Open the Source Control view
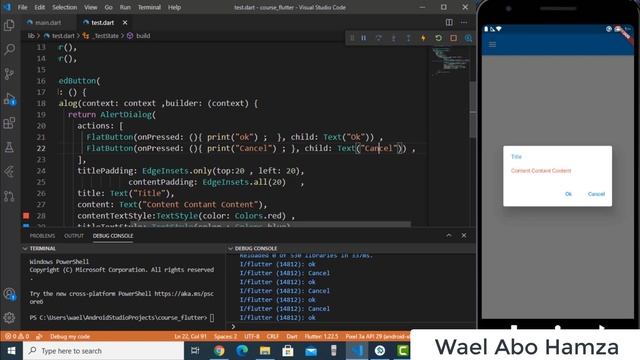 pyautogui.click(x=9, y=74)
